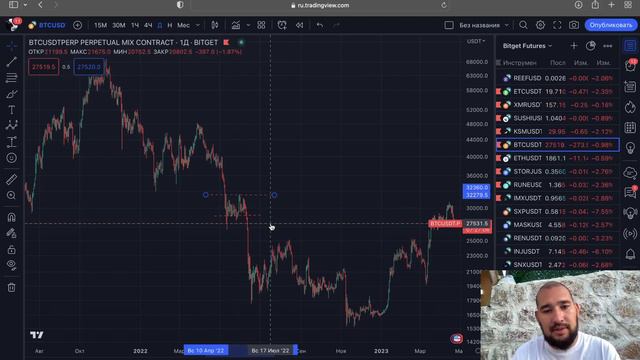Open the chart patterns tool

coord(11,125)
